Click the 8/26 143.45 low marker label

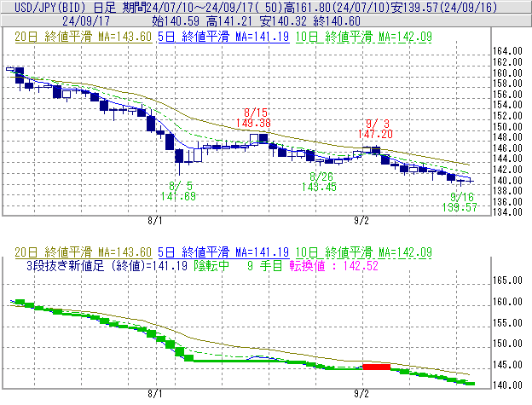pyautogui.click(x=319, y=182)
